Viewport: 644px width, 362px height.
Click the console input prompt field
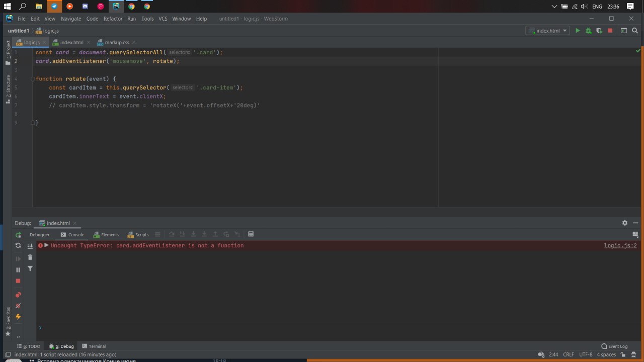coord(337,328)
